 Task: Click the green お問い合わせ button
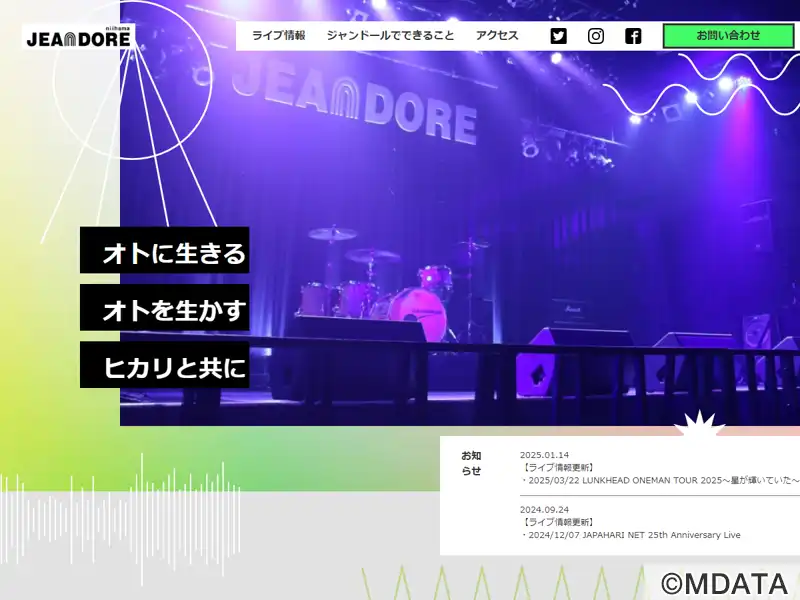point(728,36)
